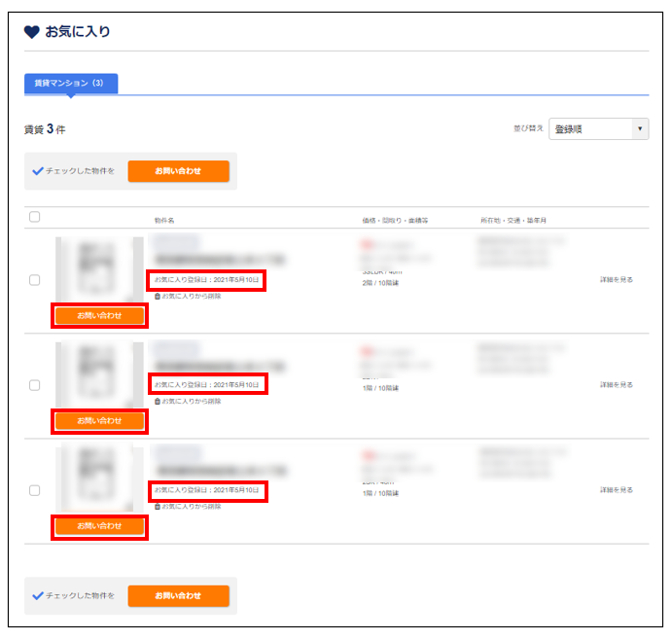Click お問い合わせ under first property thumbnail

99,315
